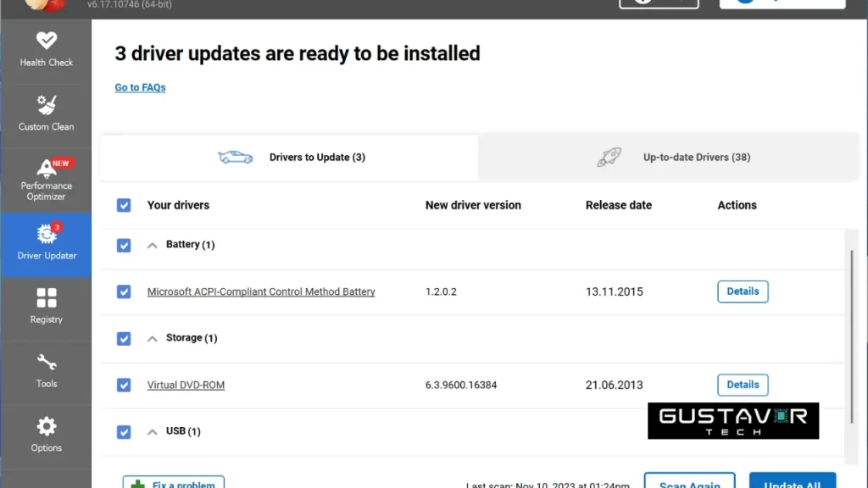Image resolution: width=868 pixels, height=488 pixels.
Task: Select Driver Updater sidebar item
Action: (x=46, y=245)
